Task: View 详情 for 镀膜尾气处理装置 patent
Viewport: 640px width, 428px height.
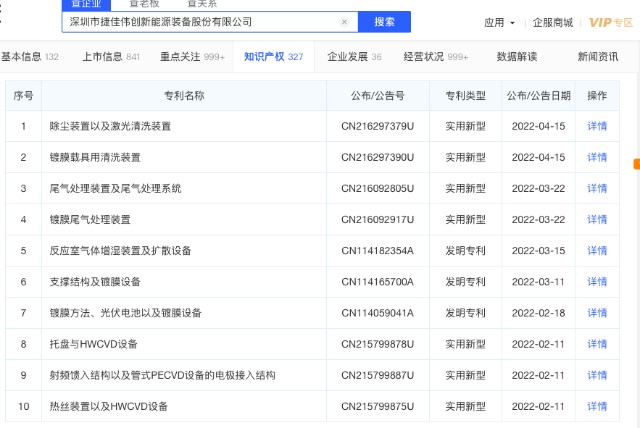Action: pos(597,219)
